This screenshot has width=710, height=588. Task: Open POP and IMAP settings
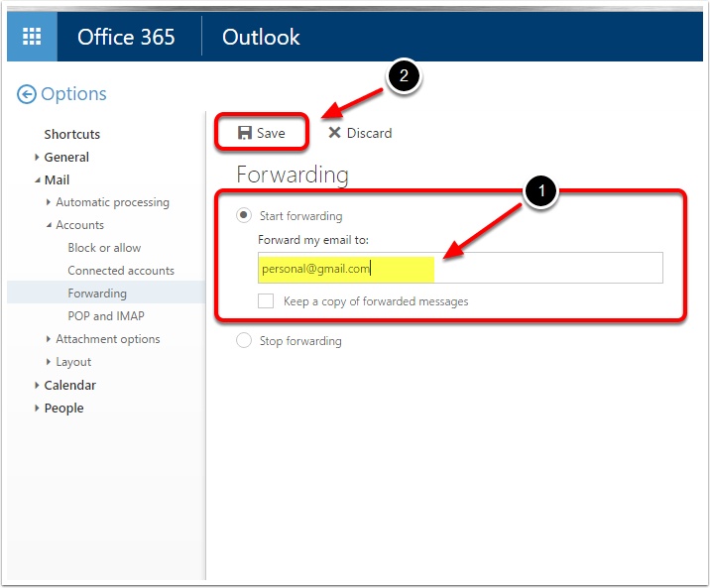tap(106, 315)
